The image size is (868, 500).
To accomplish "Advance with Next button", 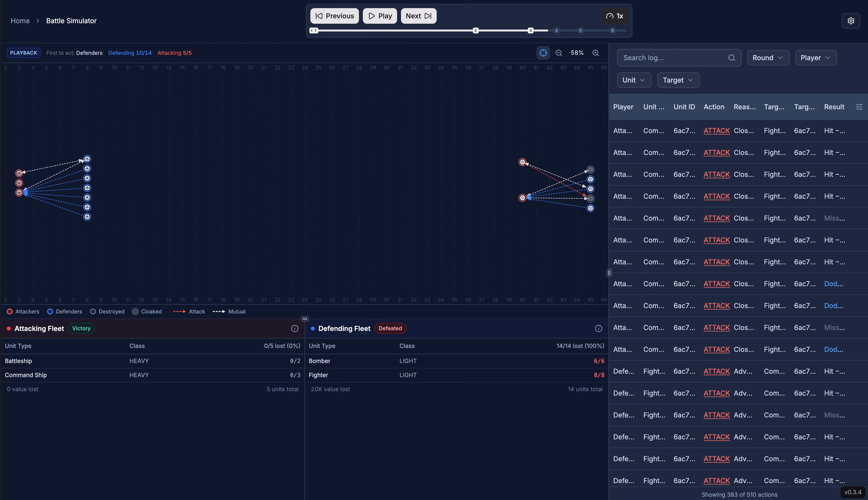I will click(419, 16).
